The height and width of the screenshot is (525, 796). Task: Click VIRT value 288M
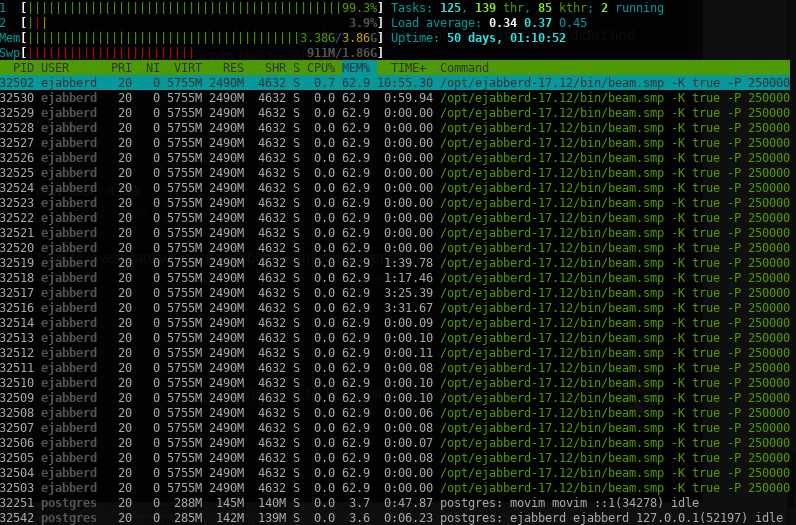point(188,503)
